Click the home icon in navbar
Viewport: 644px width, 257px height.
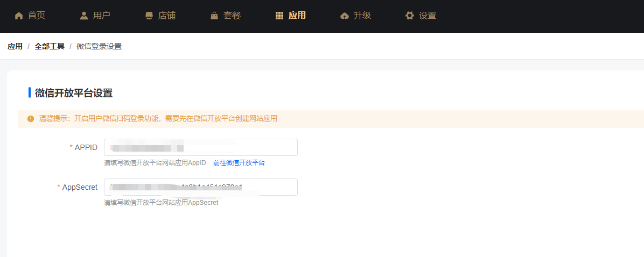click(x=19, y=16)
